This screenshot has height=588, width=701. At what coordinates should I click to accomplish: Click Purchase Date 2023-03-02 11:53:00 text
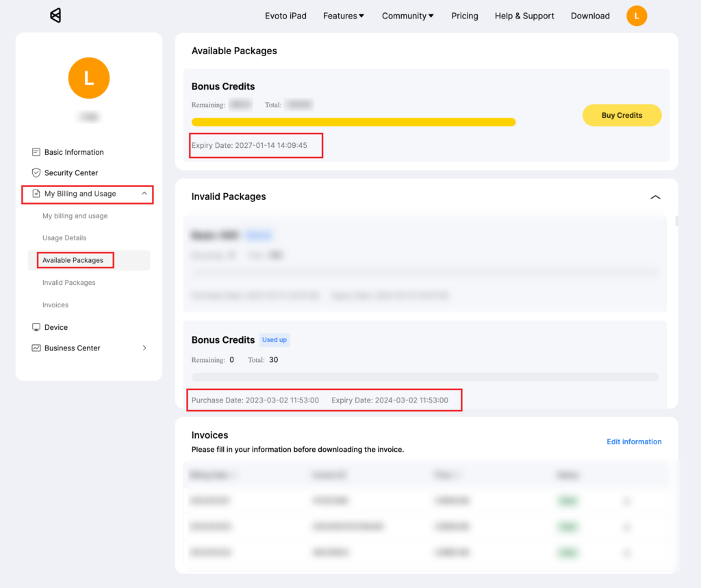coord(255,400)
